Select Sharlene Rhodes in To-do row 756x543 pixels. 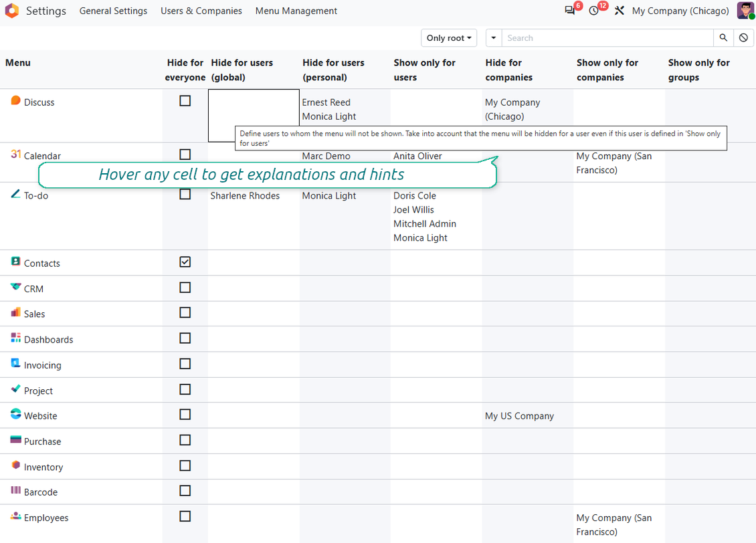click(x=245, y=196)
